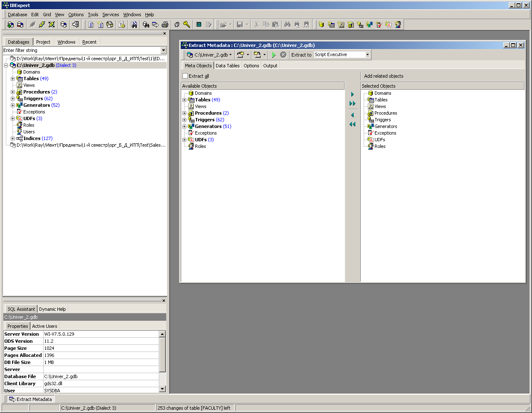
Task: Click the Paste clipboard icon
Action: pos(276,25)
